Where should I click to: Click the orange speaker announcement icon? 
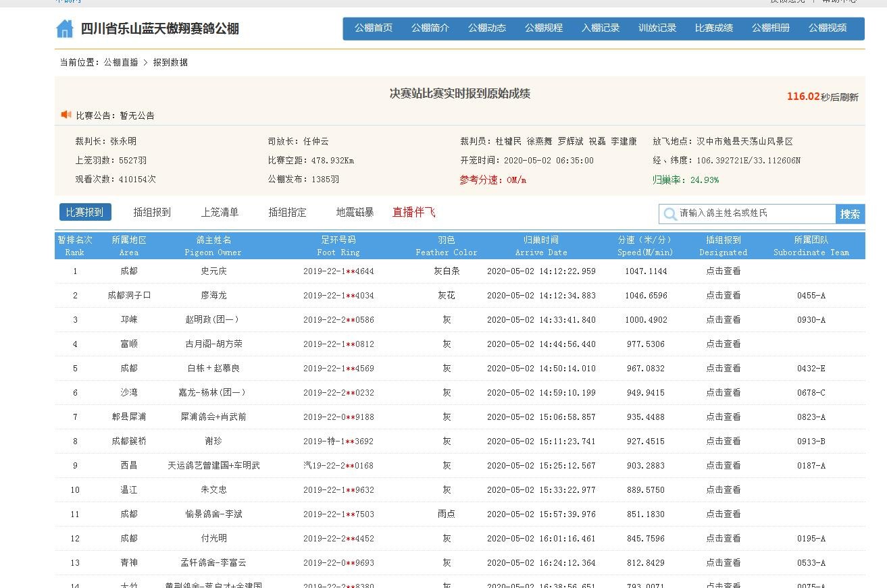point(66,115)
